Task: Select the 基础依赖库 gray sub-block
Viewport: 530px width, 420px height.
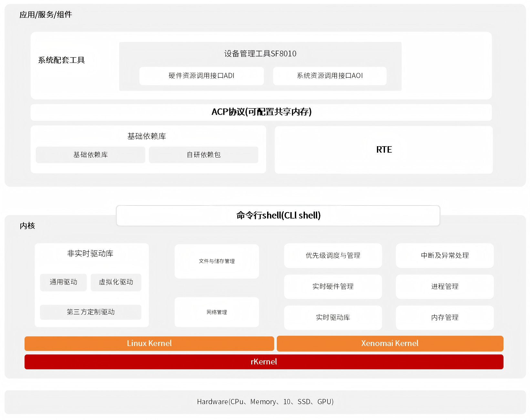Action: (90, 155)
